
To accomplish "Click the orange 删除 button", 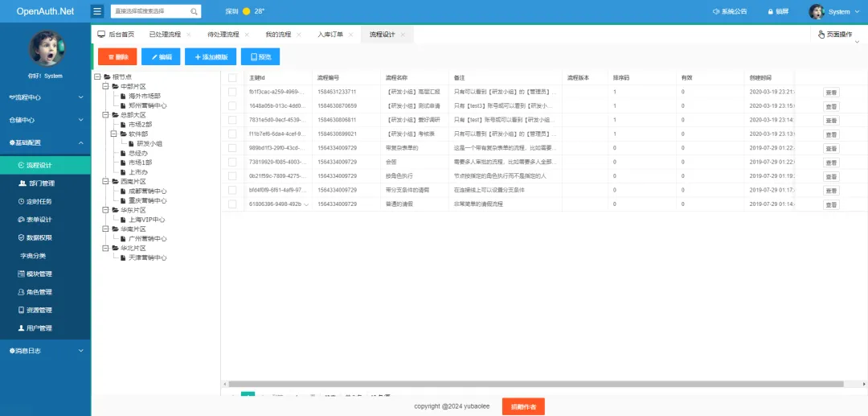I will 117,57.
